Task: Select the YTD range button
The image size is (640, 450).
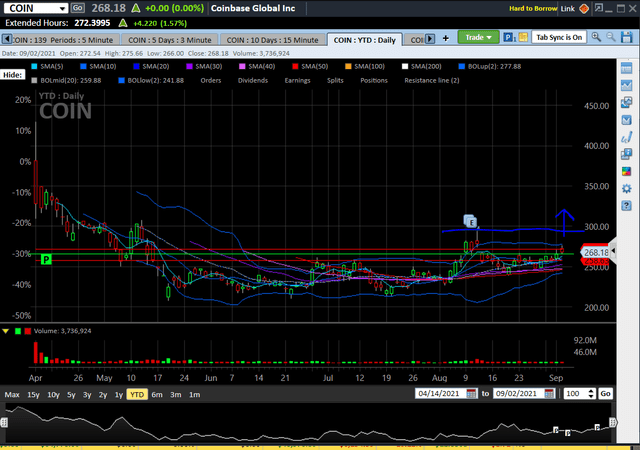Action: click(x=137, y=394)
